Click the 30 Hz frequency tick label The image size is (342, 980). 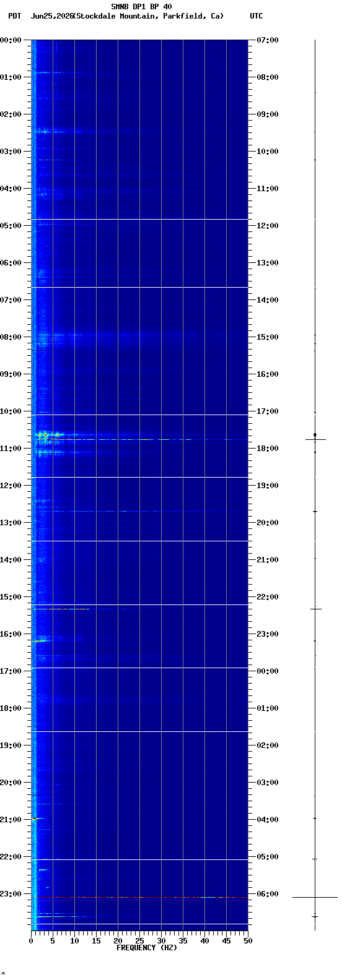[161, 941]
